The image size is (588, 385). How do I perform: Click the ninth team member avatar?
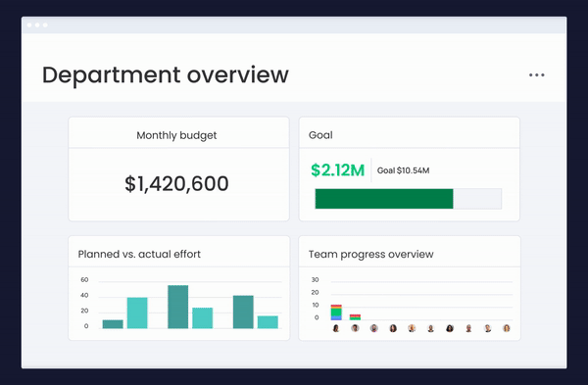(487, 328)
